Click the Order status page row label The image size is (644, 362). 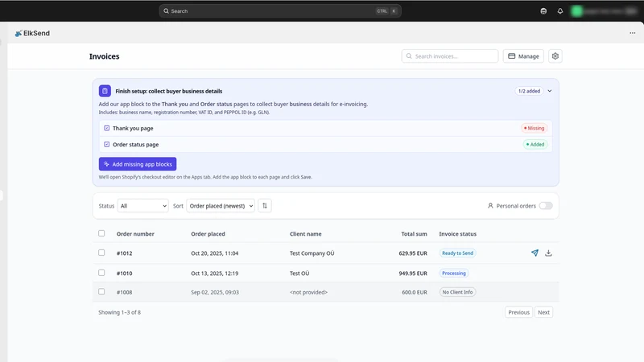[135, 145]
